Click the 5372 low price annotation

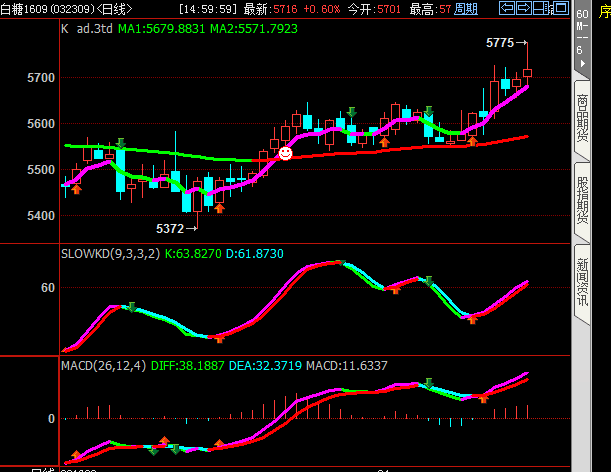click(x=170, y=228)
